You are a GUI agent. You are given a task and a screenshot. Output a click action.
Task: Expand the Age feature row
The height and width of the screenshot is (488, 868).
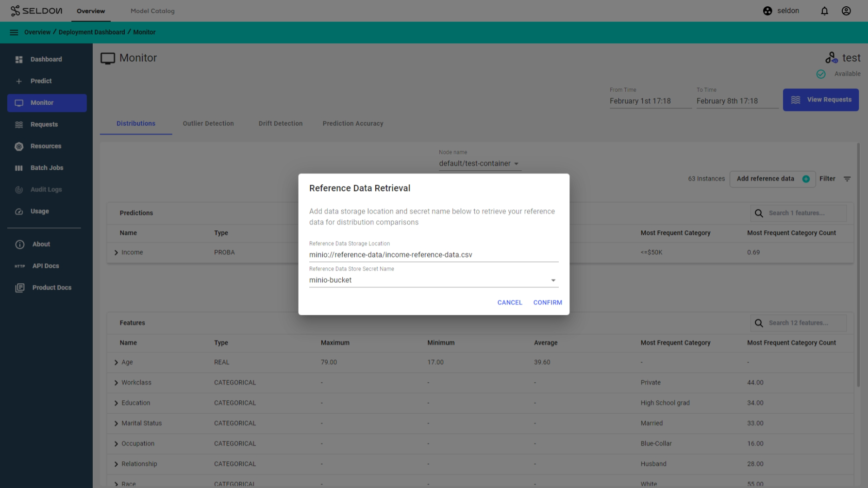[x=116, y=362]
